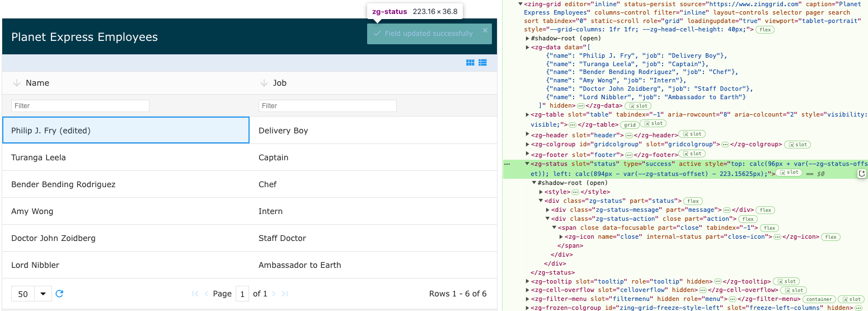This screenshot has width=868, height=311.
Task: Select the 'Lord Nibbler' cell
Action: click(126, 265)
